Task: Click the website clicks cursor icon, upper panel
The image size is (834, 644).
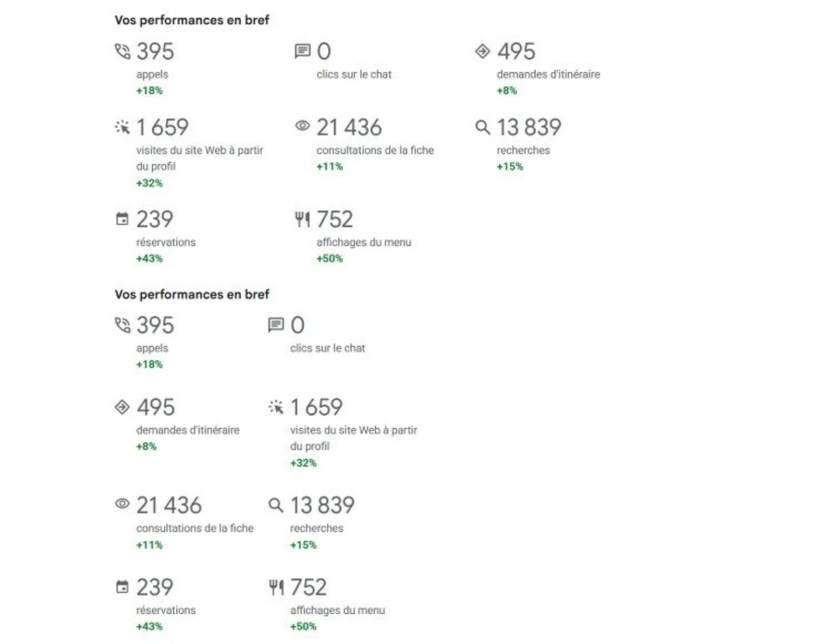Action: (x=122, y=127)
